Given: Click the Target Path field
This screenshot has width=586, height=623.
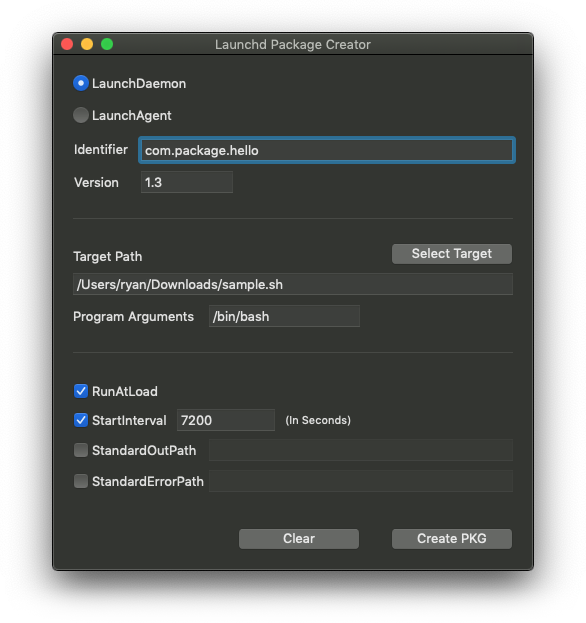Looking at the screenshot, I should tap(293, 284).
